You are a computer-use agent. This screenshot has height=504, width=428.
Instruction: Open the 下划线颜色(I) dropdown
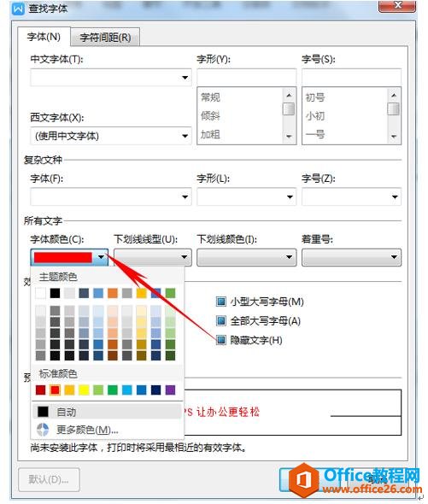click(x=246, y=257)
